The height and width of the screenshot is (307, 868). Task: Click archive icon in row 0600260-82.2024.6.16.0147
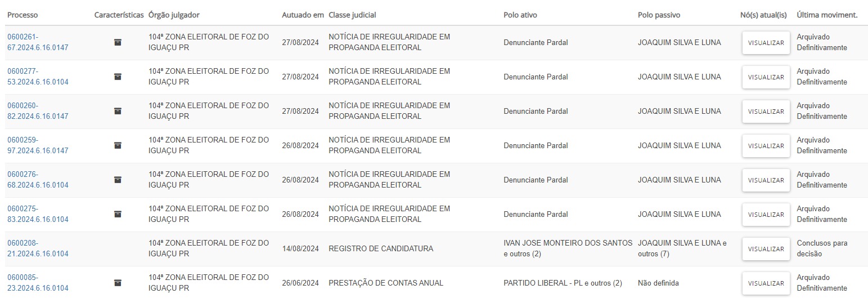118,111
